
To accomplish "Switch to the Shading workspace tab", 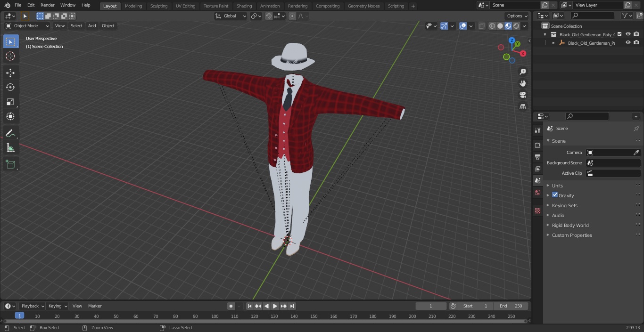I will (244, 6).
